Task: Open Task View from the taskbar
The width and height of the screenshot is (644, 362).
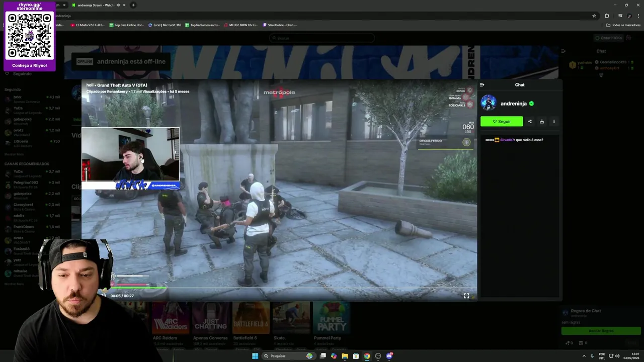Action: click(323, 356)
